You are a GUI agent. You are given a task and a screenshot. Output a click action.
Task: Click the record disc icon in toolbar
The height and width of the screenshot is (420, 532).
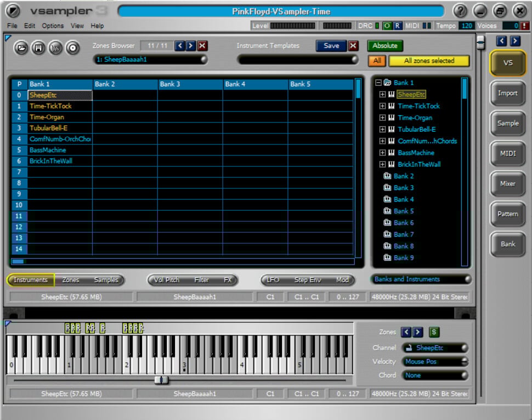(x=72, y=48)
